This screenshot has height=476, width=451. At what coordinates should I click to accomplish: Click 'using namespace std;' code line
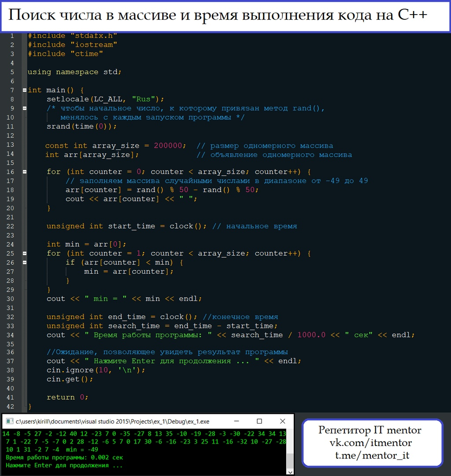click(74, 72)
